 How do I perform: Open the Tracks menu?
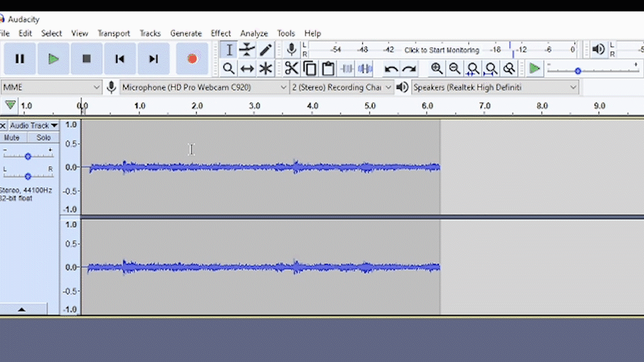pyautogui.click(x=150, y=33)
